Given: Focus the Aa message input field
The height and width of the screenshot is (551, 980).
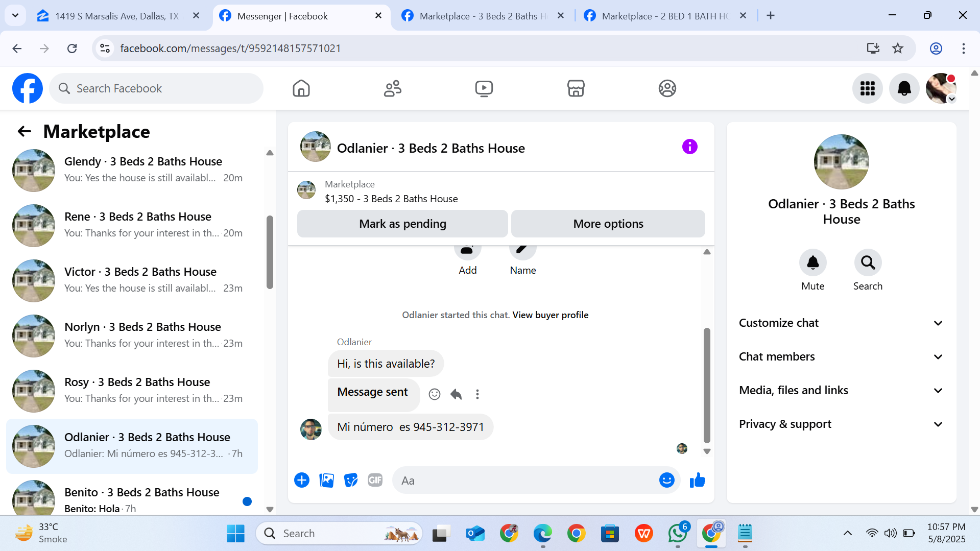Looking at the screenshot, I should (x=526, y=481).
